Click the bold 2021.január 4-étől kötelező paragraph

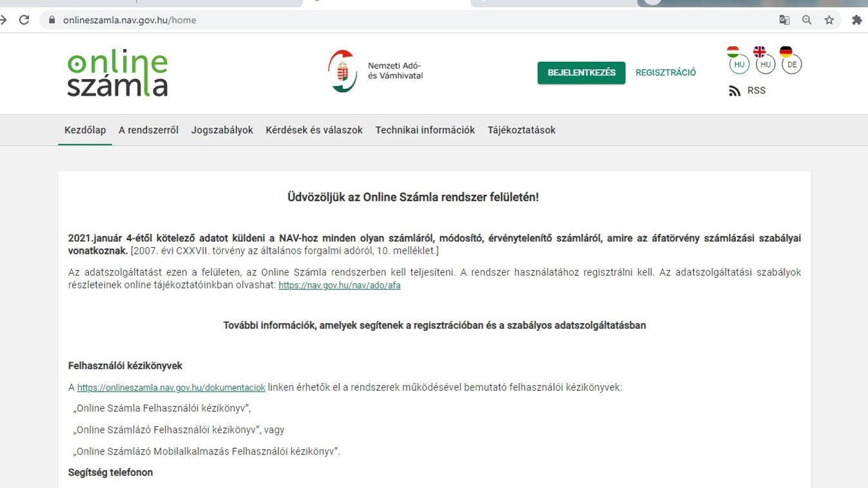(434, 244)
